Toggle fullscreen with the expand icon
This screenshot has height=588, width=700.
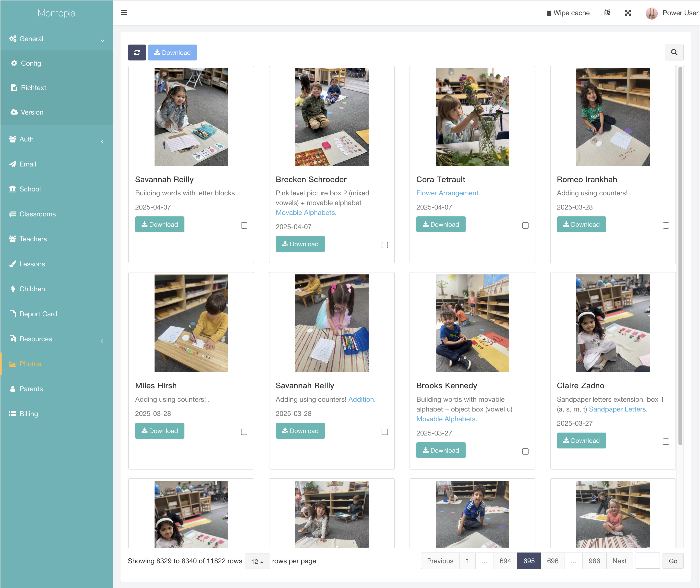click(x=628, y=13)
